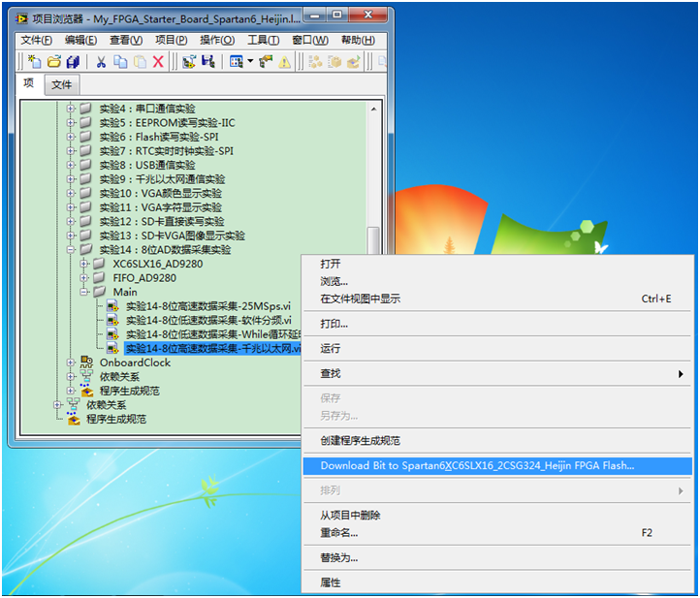Open the 项目(P) menu

[x=171, y=40]
